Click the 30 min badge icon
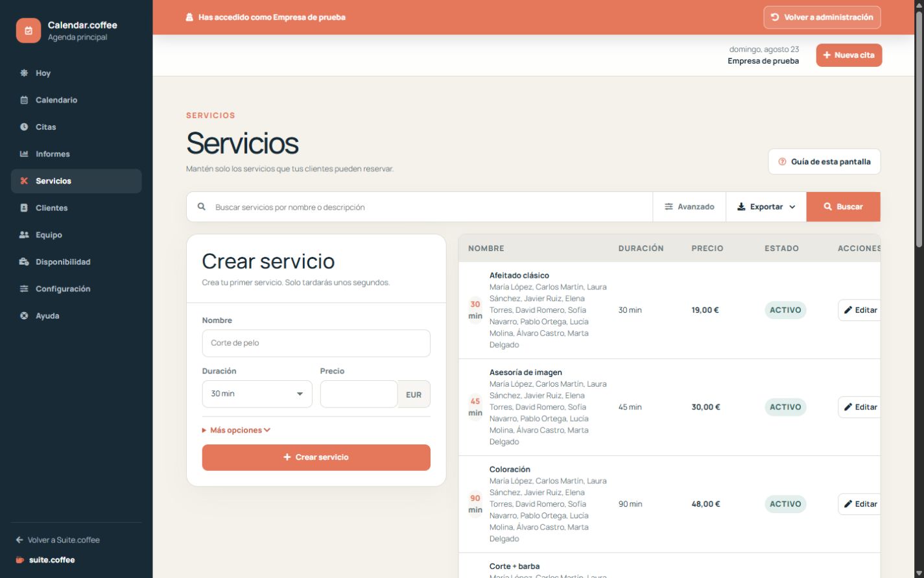 (x=475, y=310)
